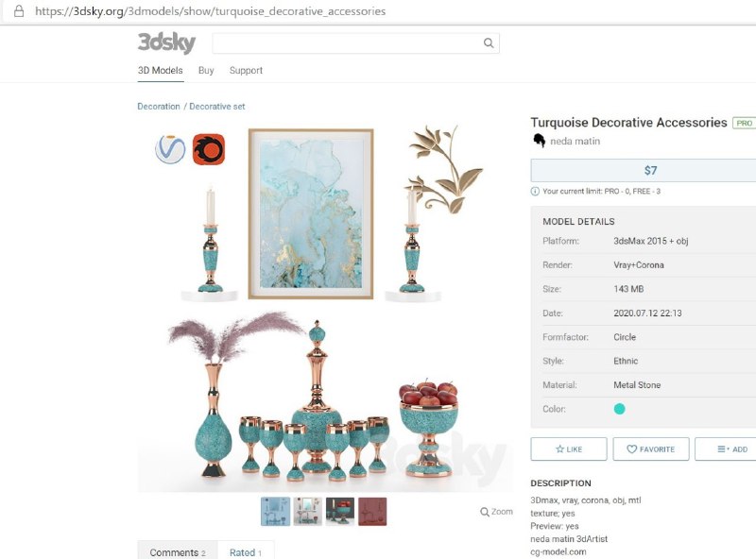Click the turquoise color swatch
The width and height of the screenshot is (756, 559).
[620, 409]
